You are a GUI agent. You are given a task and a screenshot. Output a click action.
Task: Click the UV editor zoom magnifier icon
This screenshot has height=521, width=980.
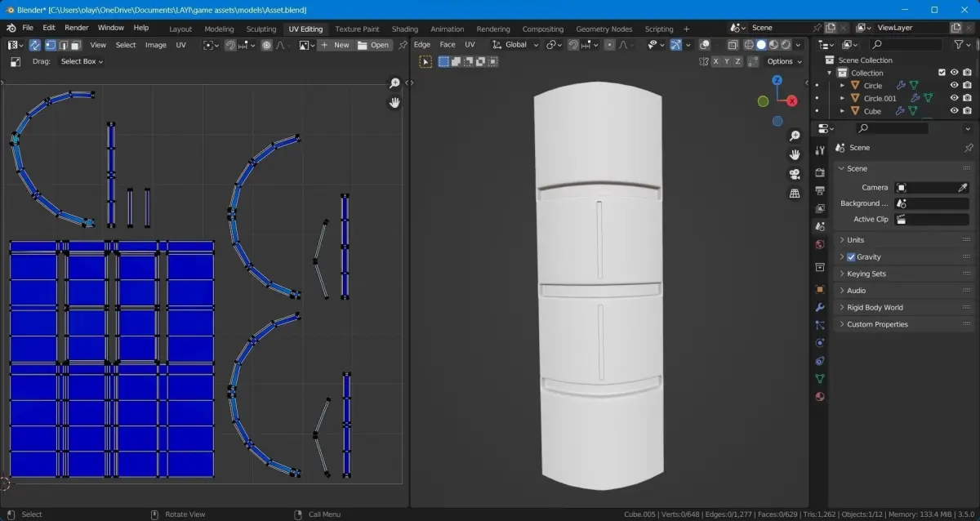[x=394, y=83]
